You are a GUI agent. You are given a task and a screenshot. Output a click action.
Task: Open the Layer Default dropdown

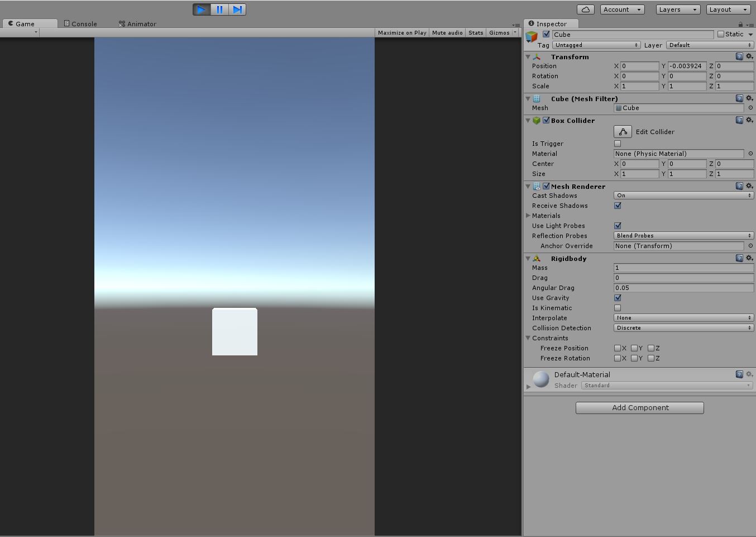[x=710, y=45]
